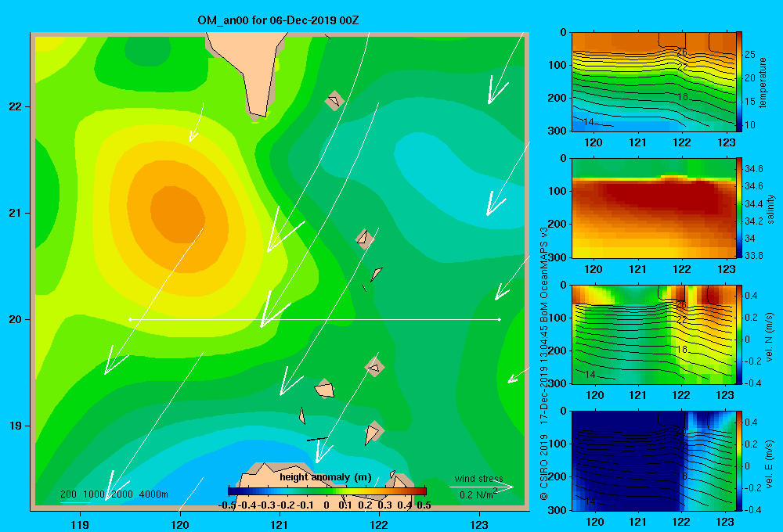Click the 'vel. N (m/s)' axis title
The width and height of the screenshot is (783, 532).
[x=770, y=337]
